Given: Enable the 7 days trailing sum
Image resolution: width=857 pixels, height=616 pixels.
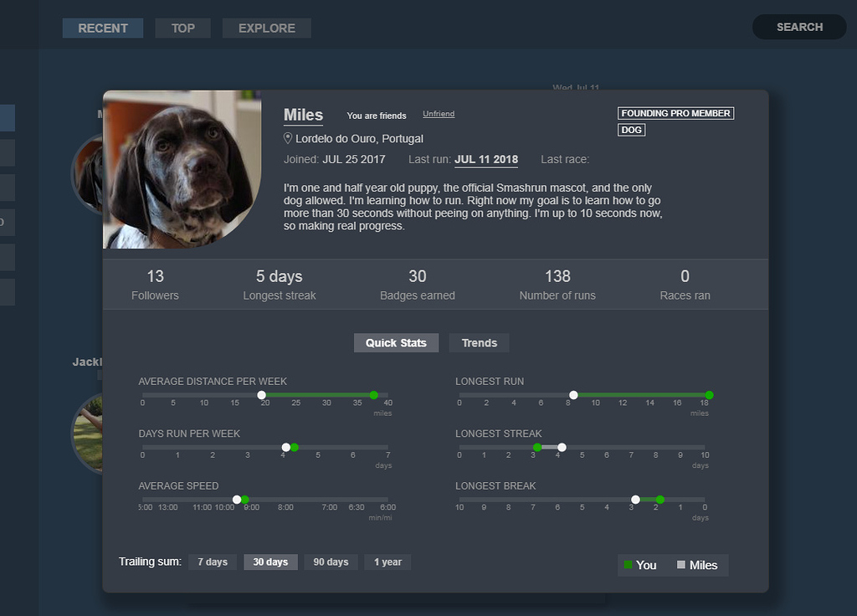Looking at the screenshot, I should click(212, 562).
